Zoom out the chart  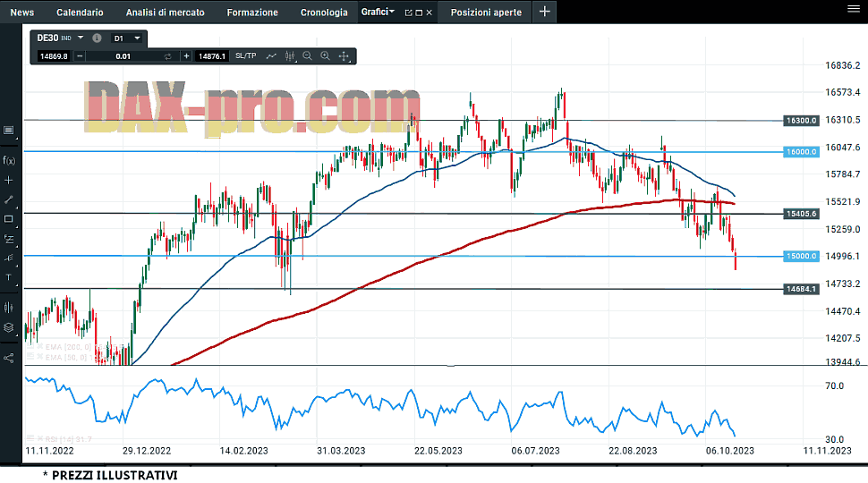click(x=307, y=55)
